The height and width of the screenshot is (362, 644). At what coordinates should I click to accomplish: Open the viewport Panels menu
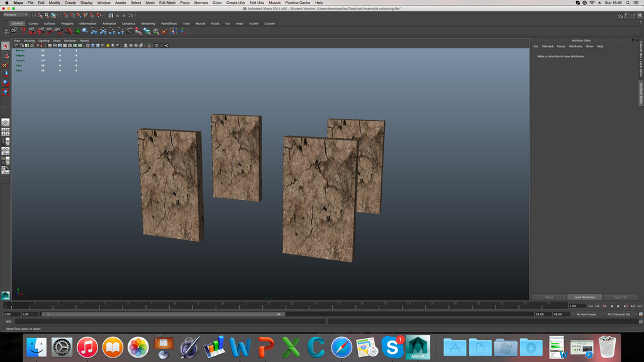[x=85, y=41]
